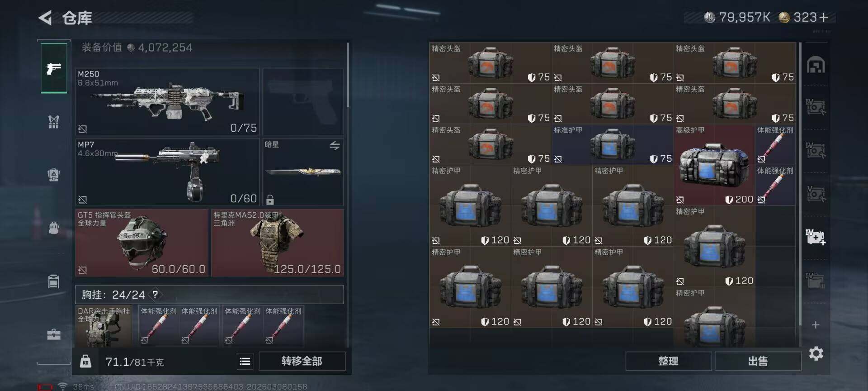Swap the 暗星 knife using arrows icon

[x=335, y=146]
